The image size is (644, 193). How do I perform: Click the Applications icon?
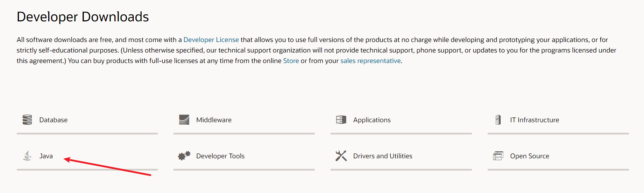click(x=341, y=120)
